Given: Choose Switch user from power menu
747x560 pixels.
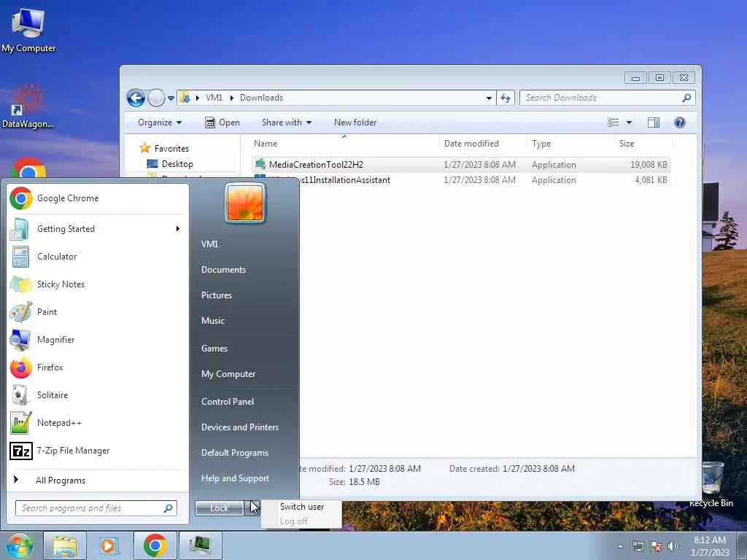Looking at the screenshot, I should coord(302,507).
